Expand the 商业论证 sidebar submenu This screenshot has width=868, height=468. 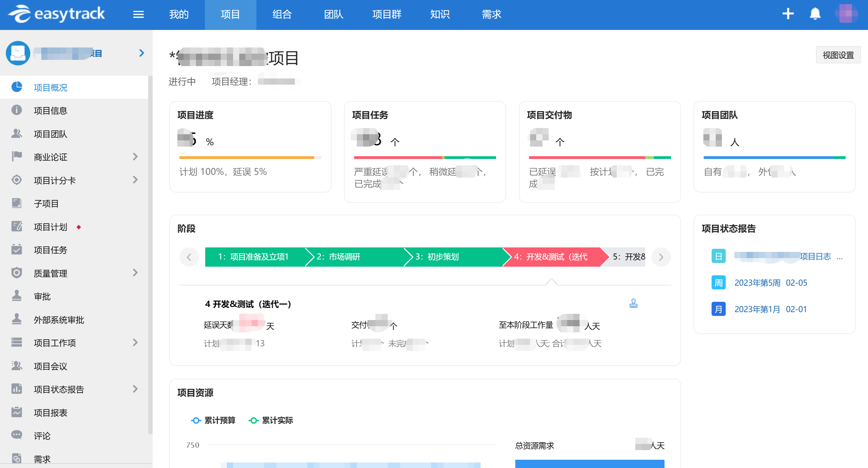(135, 157)
